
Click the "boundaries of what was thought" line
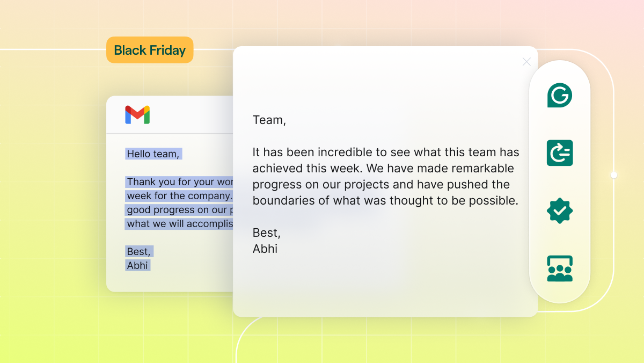(x=385, y=201)
